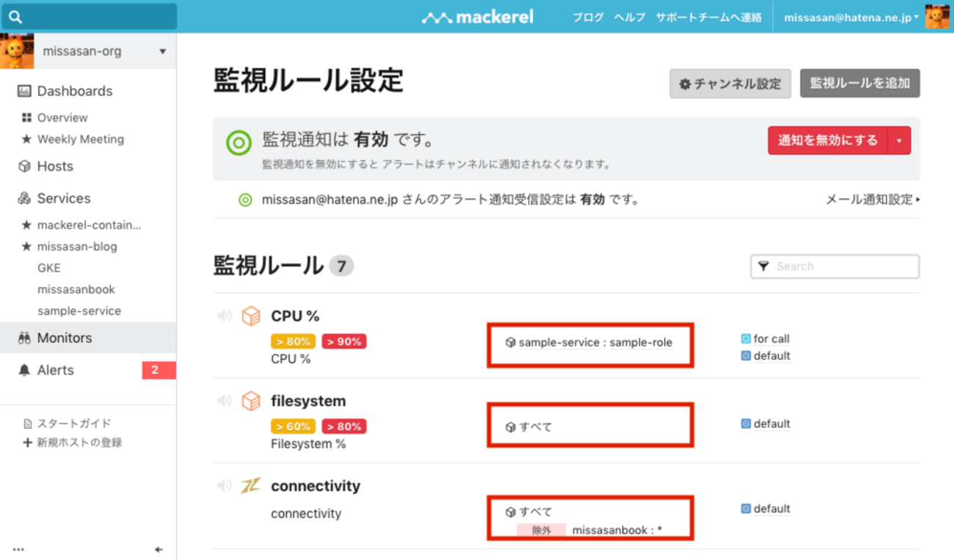Open the Services section
954x560 pixels.
(x=64, y=198)
